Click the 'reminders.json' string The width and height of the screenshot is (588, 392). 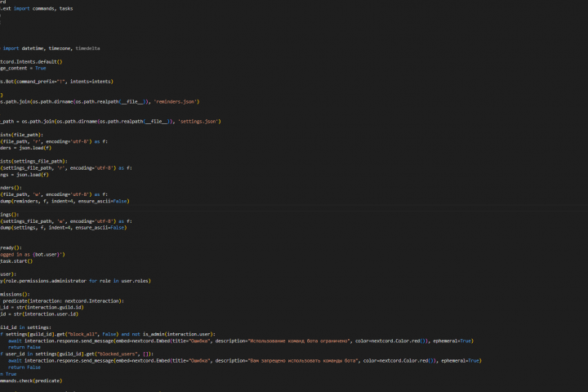coord(176,101)
